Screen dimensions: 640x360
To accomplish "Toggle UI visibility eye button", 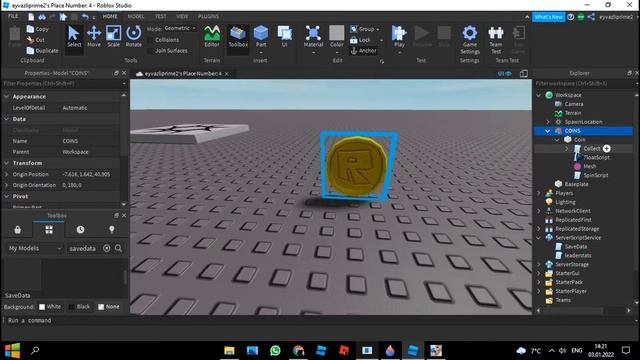I will 505,73.
